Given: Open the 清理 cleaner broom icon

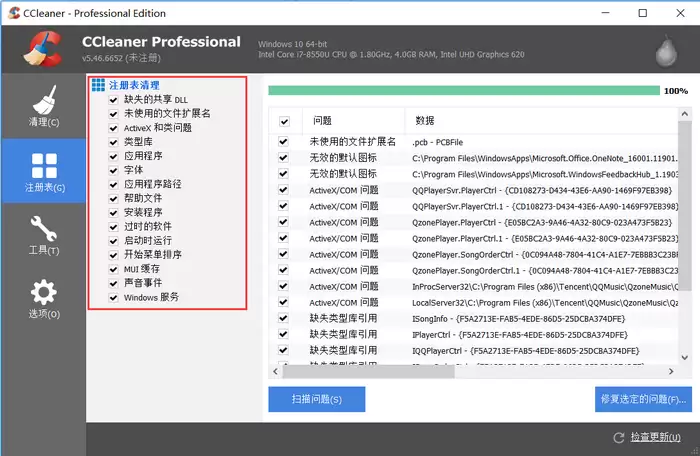Looking at the screenshot, I should (44, 100).
